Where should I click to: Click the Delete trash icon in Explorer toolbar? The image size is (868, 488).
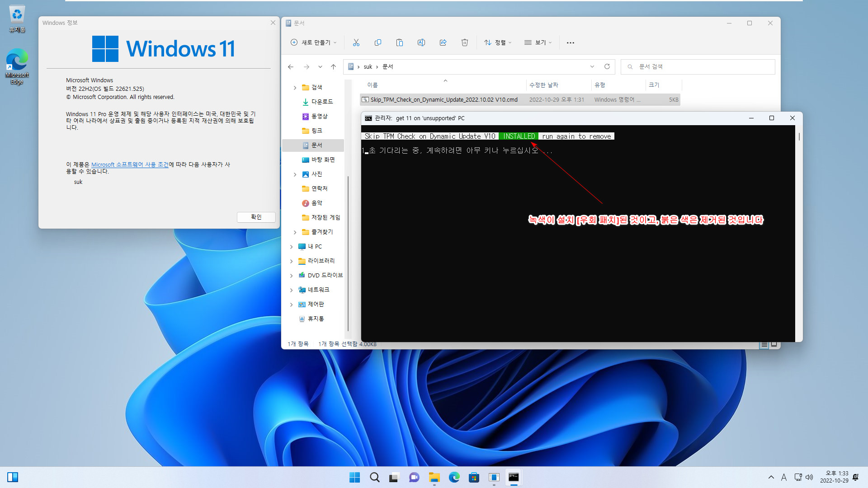point(465,42)
